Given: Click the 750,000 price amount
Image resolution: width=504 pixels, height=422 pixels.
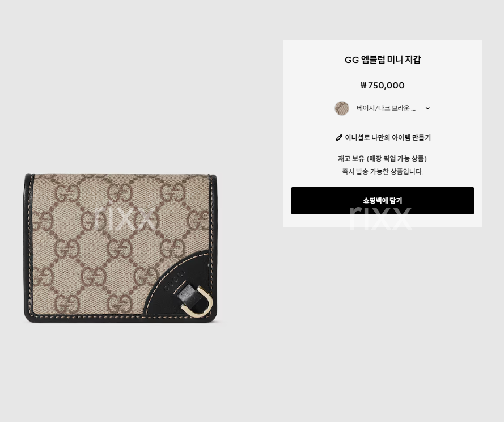Looking at the screenshot, I should click(386, 86).
